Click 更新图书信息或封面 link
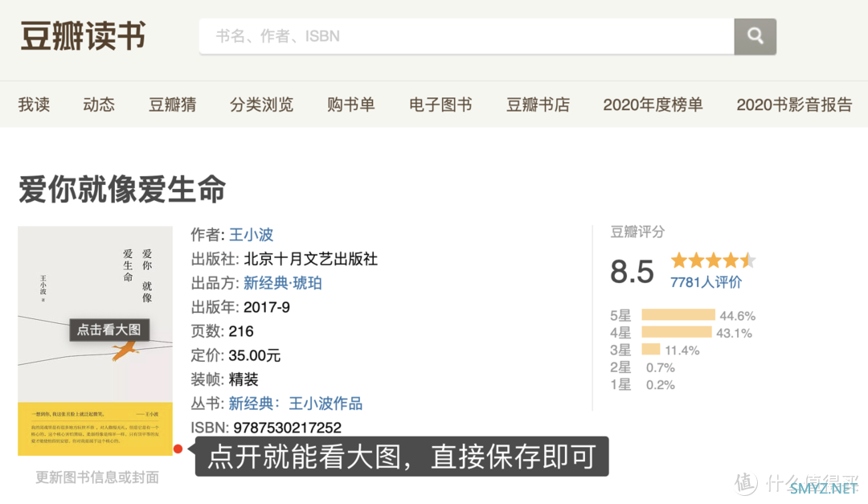 click(x=97, y=477)
